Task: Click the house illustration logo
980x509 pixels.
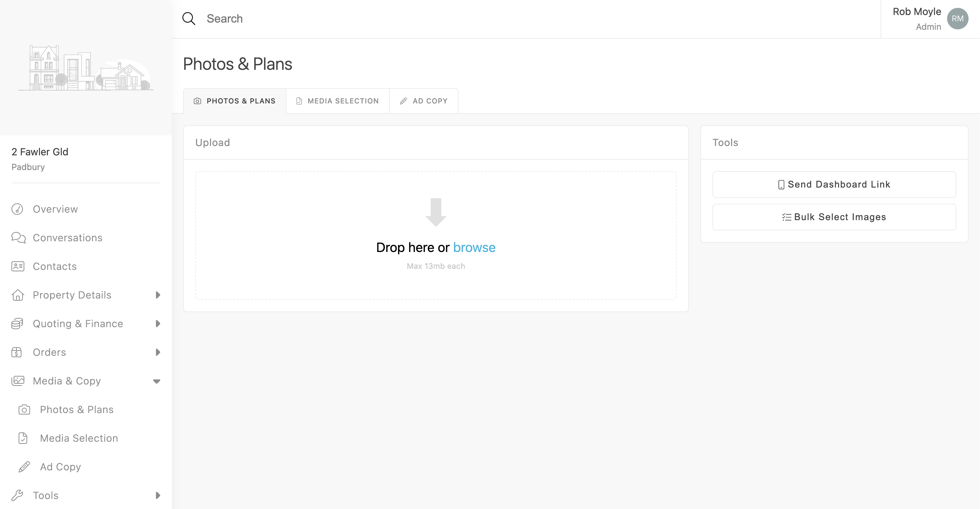Action: [x=85, y=68]
